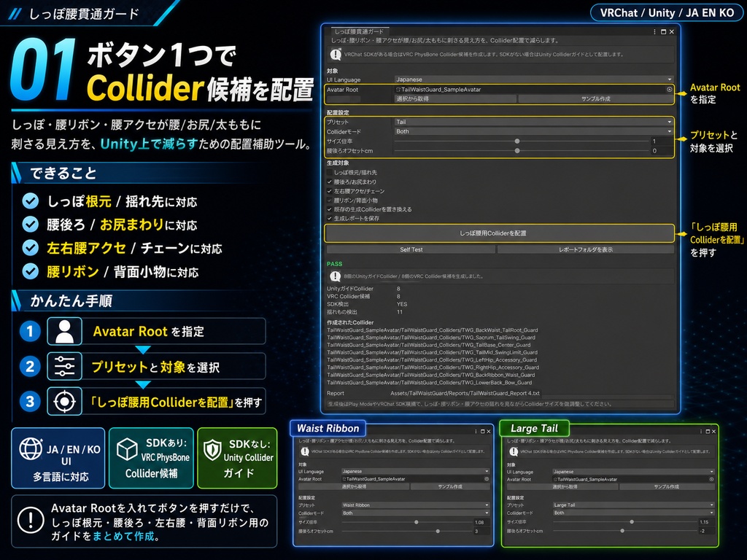The height and width of the screenshot is (560, 747).
Task: Open the プリセット dropdown showing Tail
Action: [533, 122]
